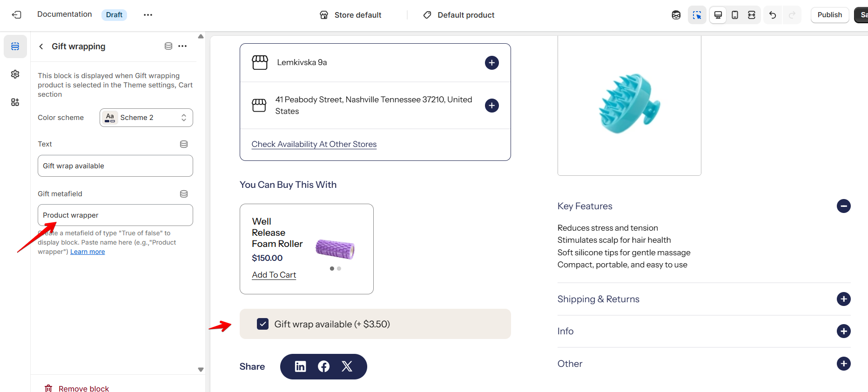This screenshot has height=392, width=868.
Task: Open the App embeds sidebar icon
Action: point(15,102)
